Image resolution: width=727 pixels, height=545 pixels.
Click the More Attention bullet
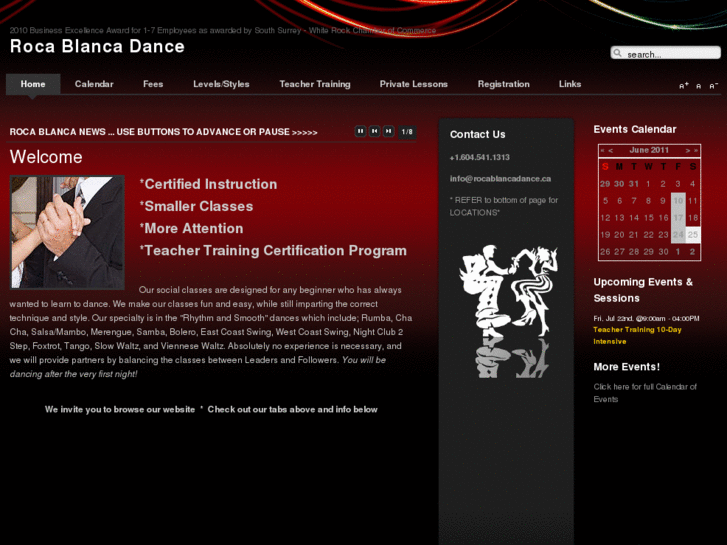191,229
